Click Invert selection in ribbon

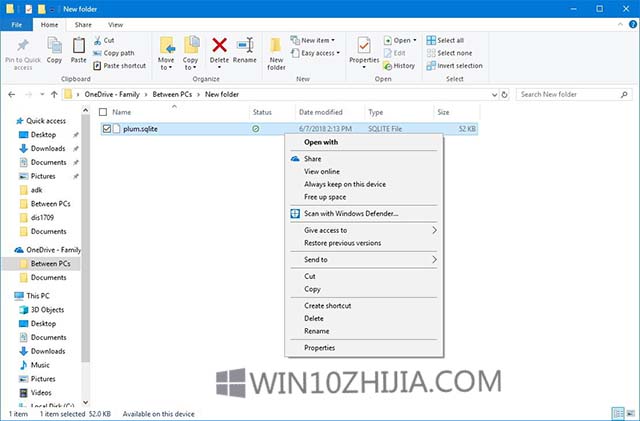click(x=454, y=66)
